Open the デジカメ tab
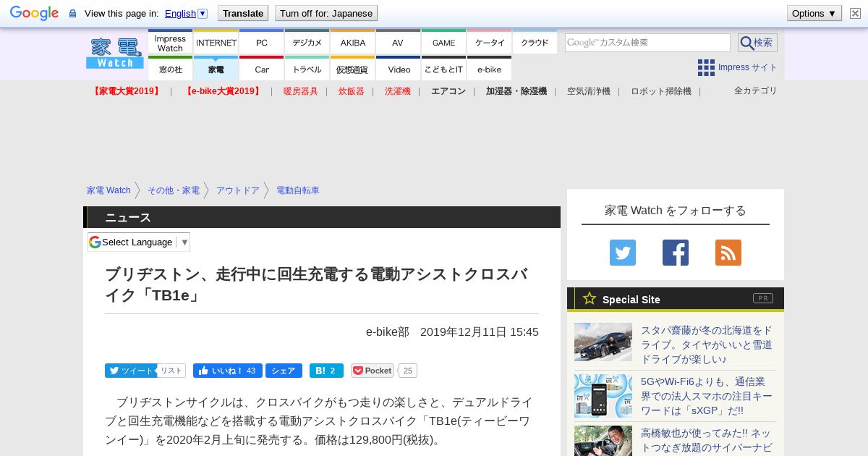 pos(307,43)
